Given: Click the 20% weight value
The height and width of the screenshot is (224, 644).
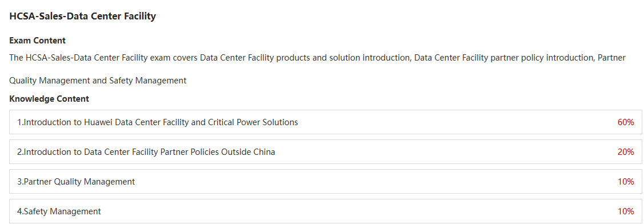Looking at the screenshot, I should pos(626,151).
